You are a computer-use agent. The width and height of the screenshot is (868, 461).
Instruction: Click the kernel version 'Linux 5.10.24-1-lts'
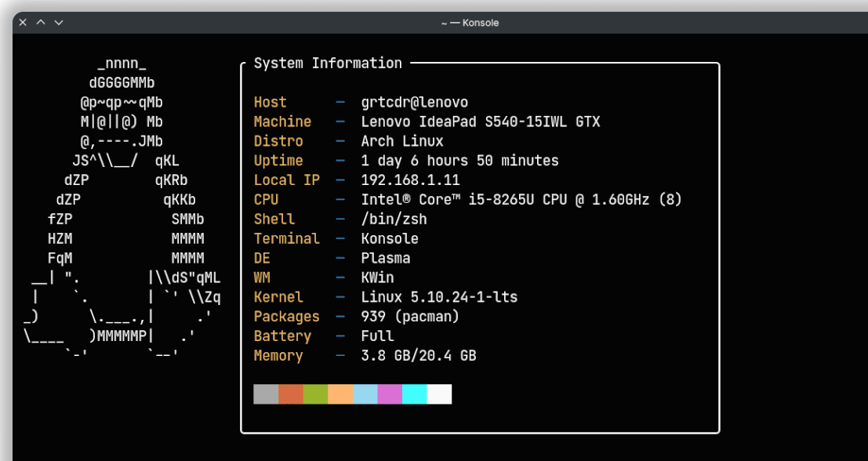439,297
